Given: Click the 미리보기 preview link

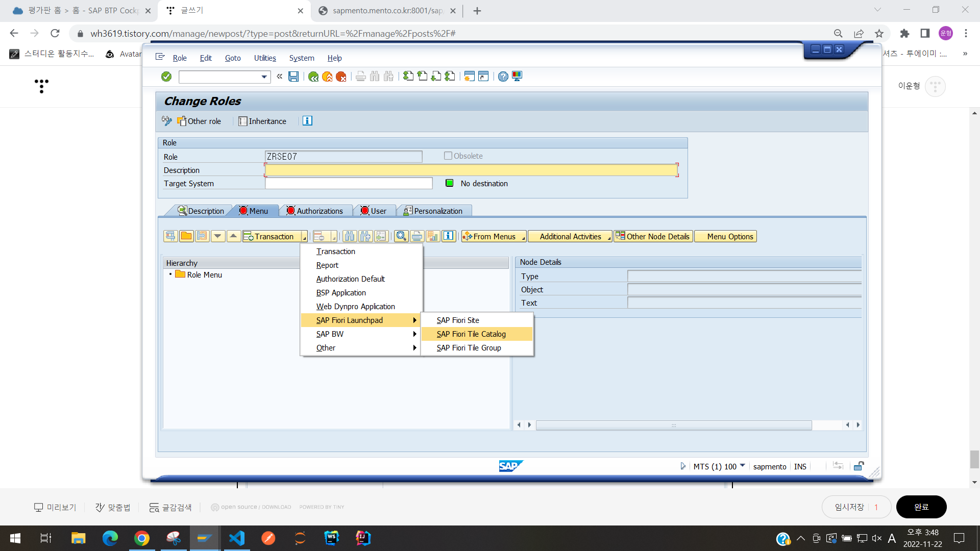Looking at the screenshot, I should [x=55, y=507].
